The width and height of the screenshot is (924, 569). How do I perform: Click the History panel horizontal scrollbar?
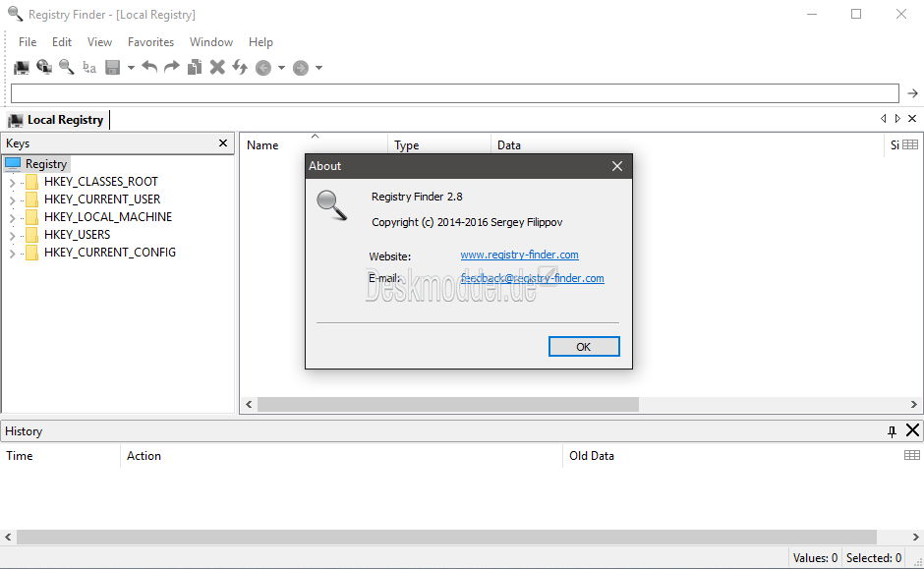(446, 537)
